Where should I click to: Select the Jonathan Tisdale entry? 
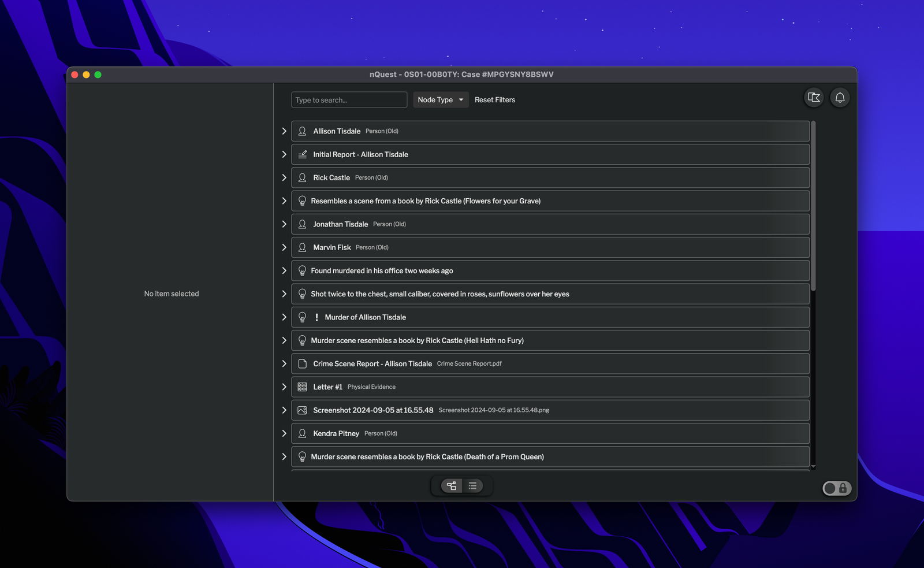coord(550,224)
